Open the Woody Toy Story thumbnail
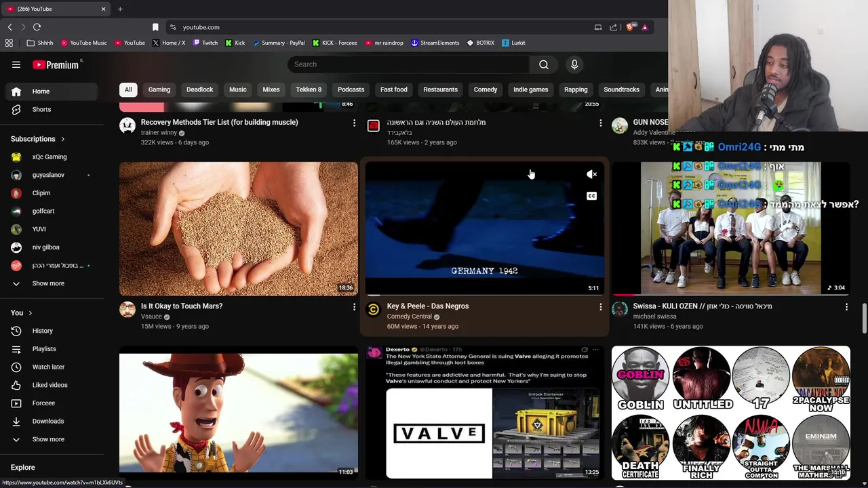The width and height of the screenshot is (868, 488). click(x=239, y=412)
